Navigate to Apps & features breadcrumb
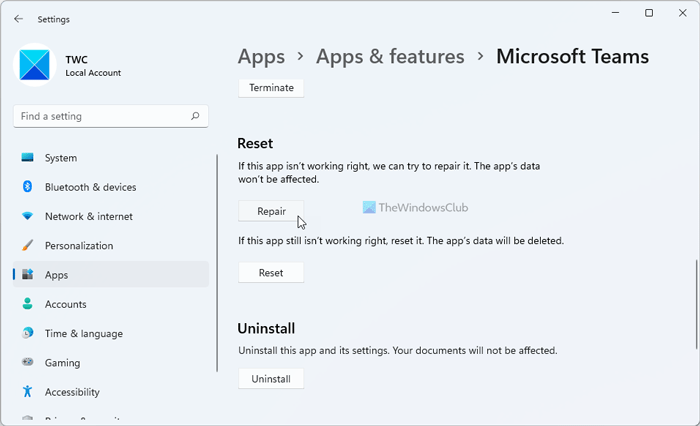Image resolution: width=700 pixels, height=426 pixels. 390,57
